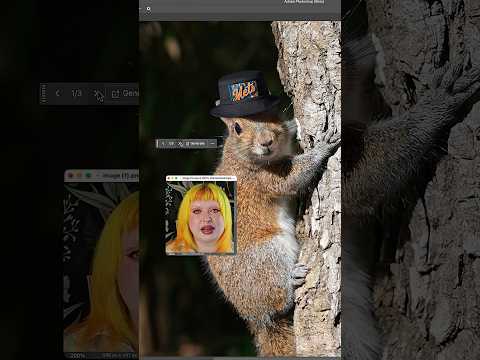Click the grip handle of the magnified taskbar
480x360 pixels.
44,93
